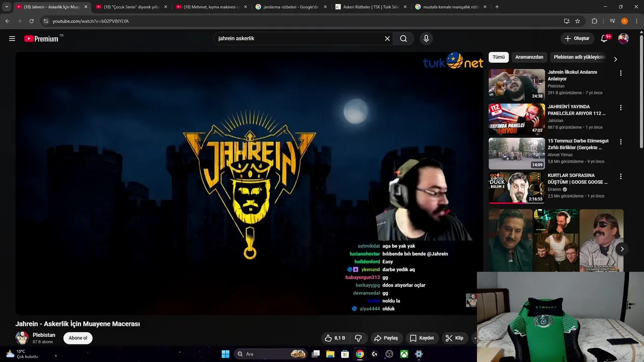The height and width of the screenshot is (362, 644).
Task: Select the Plebistan adlı yükleyiciden chip
Action: 579,57
